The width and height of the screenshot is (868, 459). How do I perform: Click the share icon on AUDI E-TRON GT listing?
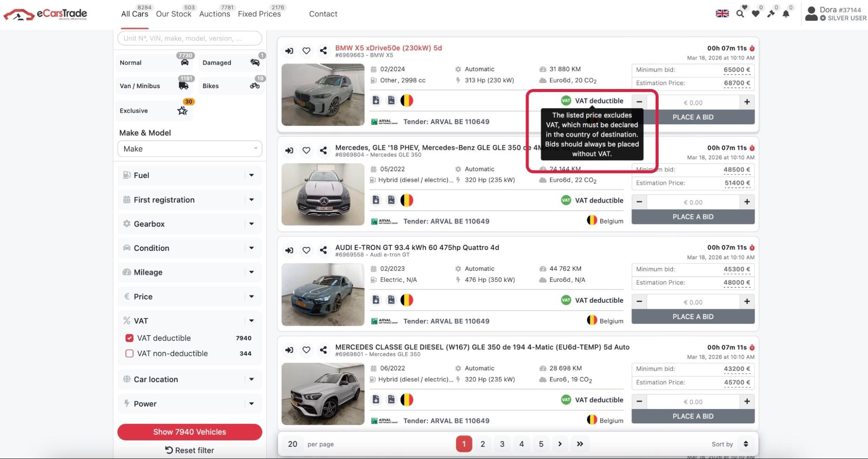(x=323, y=250)
